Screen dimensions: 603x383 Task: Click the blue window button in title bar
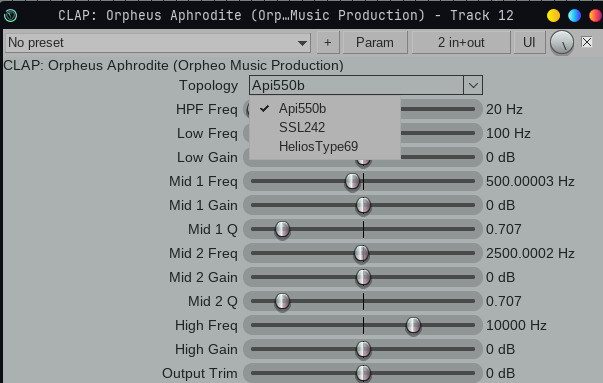pos(574,16)
